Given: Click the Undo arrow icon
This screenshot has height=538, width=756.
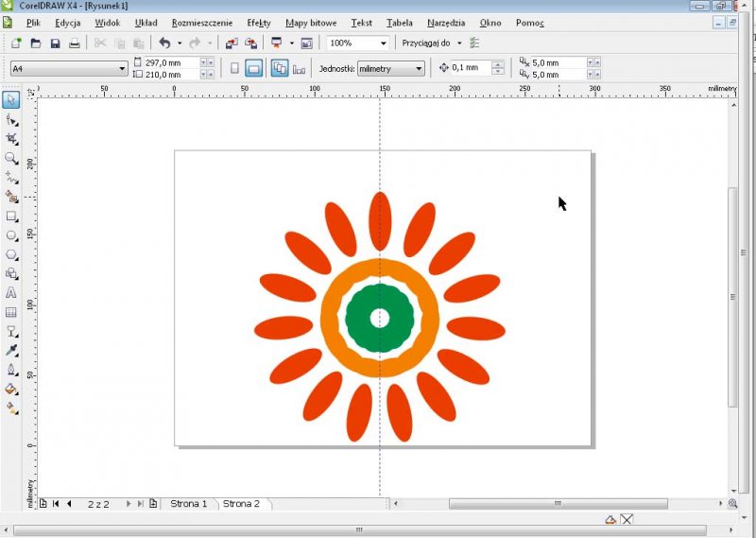Looking at the screenshot, I should (164, 43).
